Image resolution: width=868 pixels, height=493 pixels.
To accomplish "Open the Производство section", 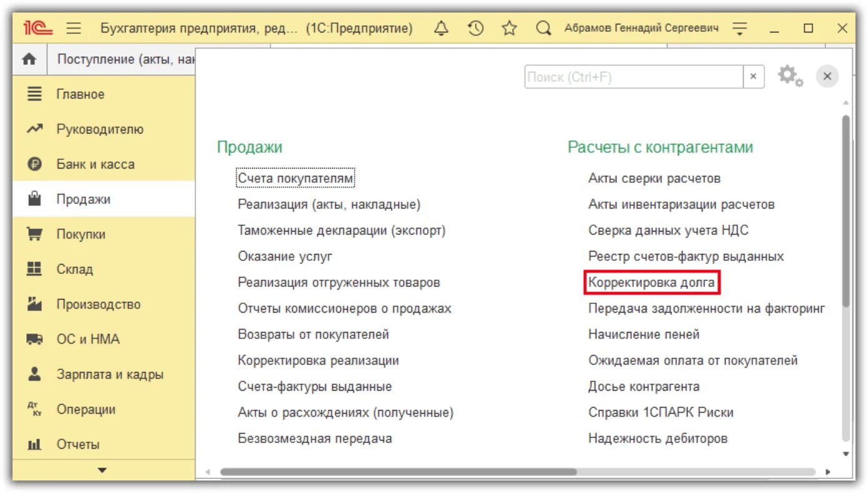I will click(x=104, y=304).
